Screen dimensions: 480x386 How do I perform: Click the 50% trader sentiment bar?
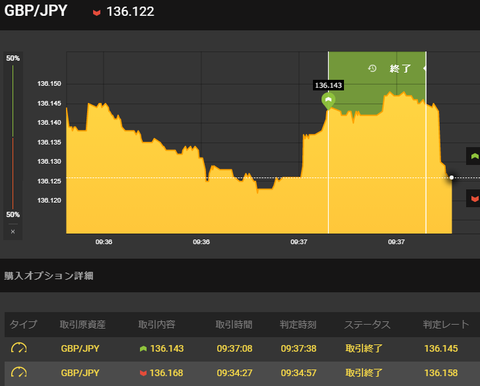[x=13, y=136]
